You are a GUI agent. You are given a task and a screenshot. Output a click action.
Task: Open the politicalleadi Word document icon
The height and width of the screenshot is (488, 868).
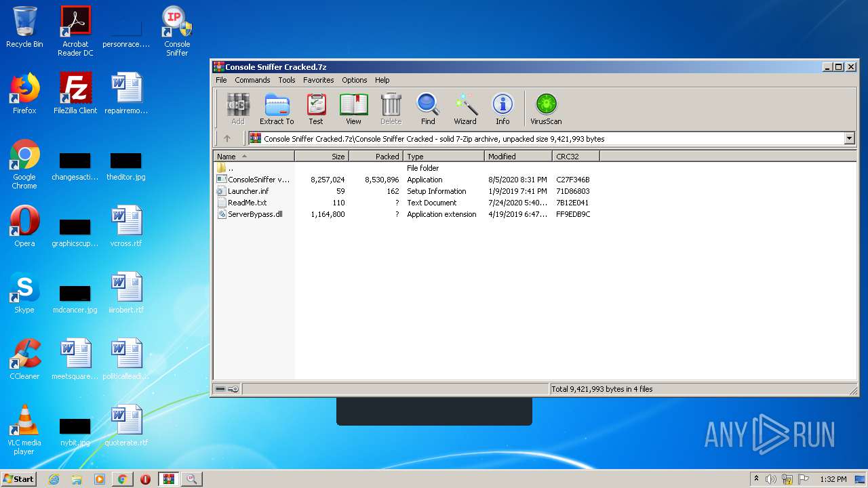pyautogui.click(x=126, y=359)
